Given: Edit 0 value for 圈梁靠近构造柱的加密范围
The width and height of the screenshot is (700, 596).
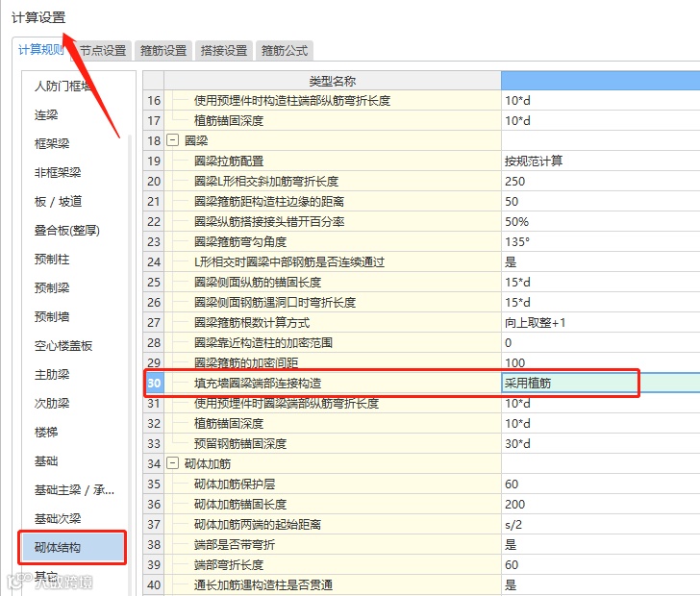Looking at the screenshot, I should (x=600, y=342).
